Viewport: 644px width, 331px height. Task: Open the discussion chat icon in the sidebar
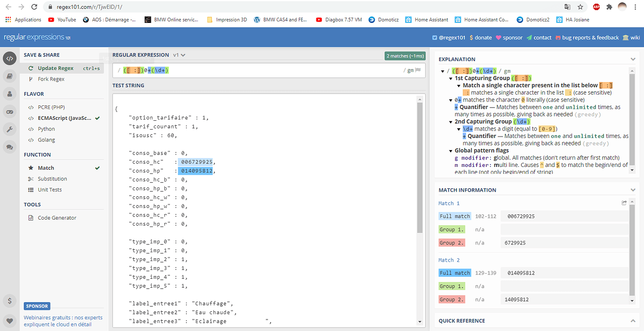click(10, 147)
